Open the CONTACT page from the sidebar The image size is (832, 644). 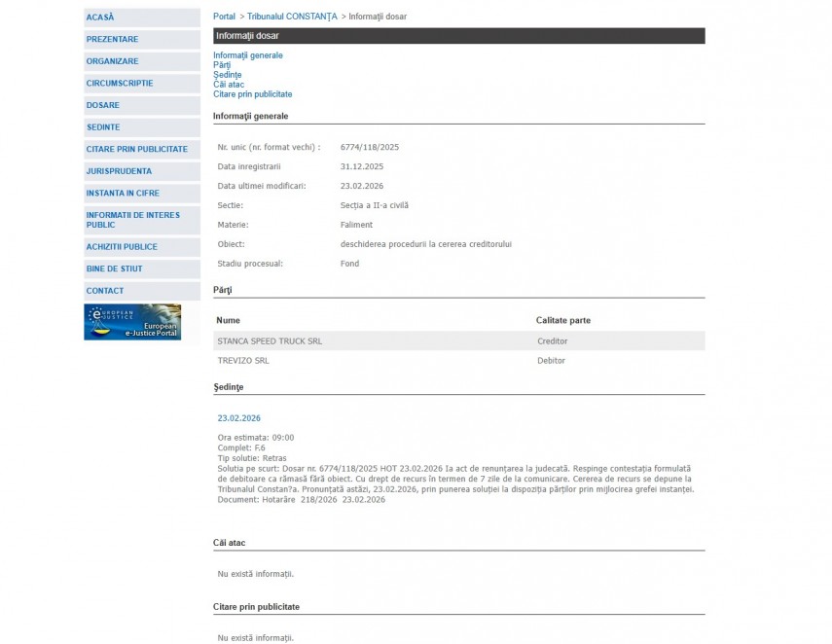pyautogui.click(x=105, y=291)
